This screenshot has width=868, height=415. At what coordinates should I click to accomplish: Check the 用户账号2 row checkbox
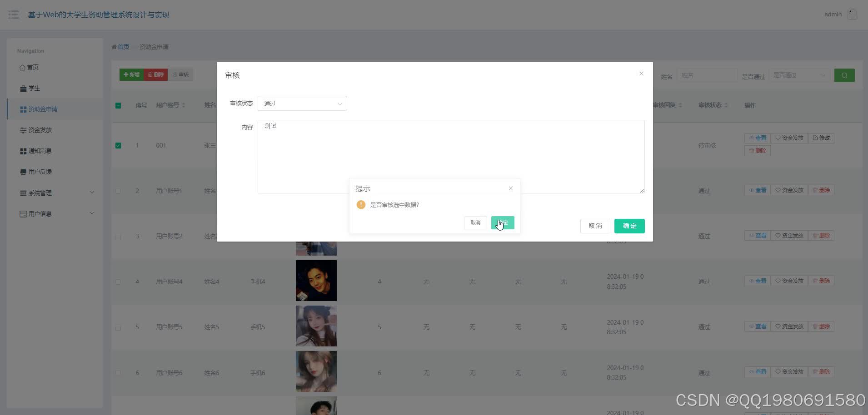tap(118, 237)
